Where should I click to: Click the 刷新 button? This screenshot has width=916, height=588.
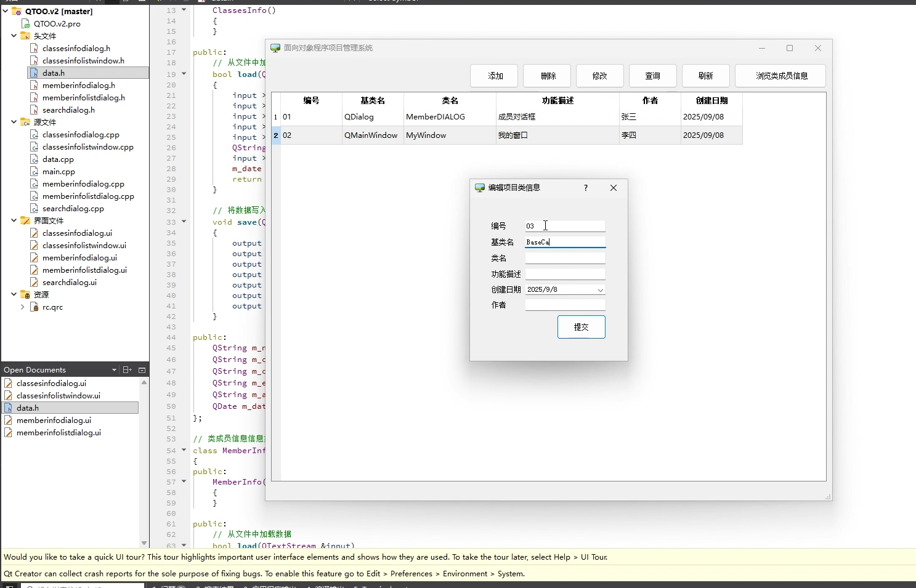click(706, 76)
